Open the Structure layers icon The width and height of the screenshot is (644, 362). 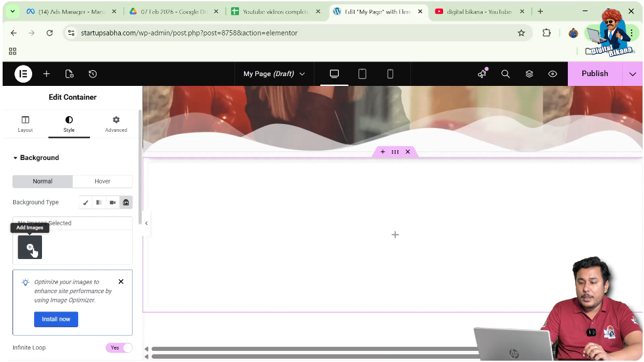point(529,74)
